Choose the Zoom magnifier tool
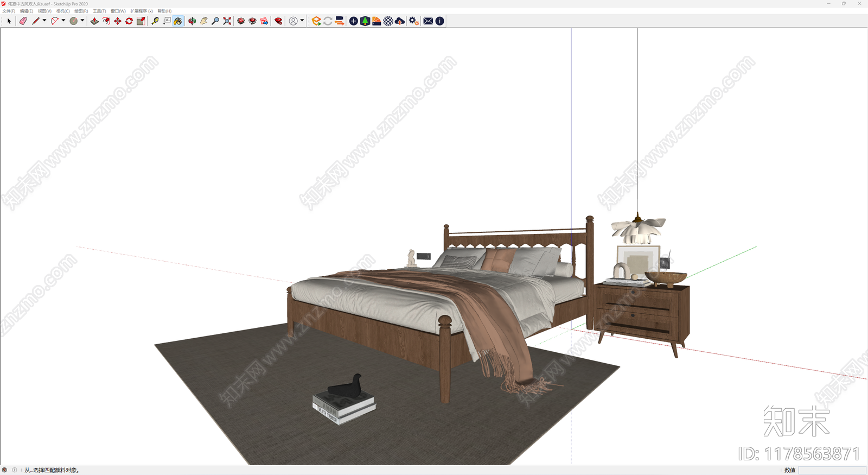The image size is (868, 475). pyautogui.click(x=215, y=21)
